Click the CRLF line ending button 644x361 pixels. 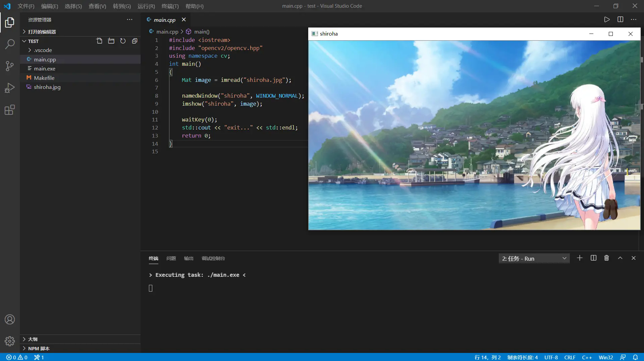[570, 357]
